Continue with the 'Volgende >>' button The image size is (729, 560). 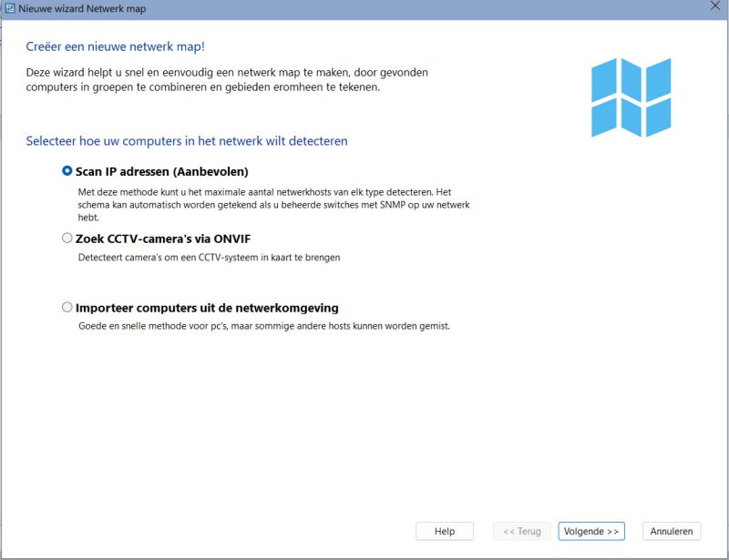point(591,532)
